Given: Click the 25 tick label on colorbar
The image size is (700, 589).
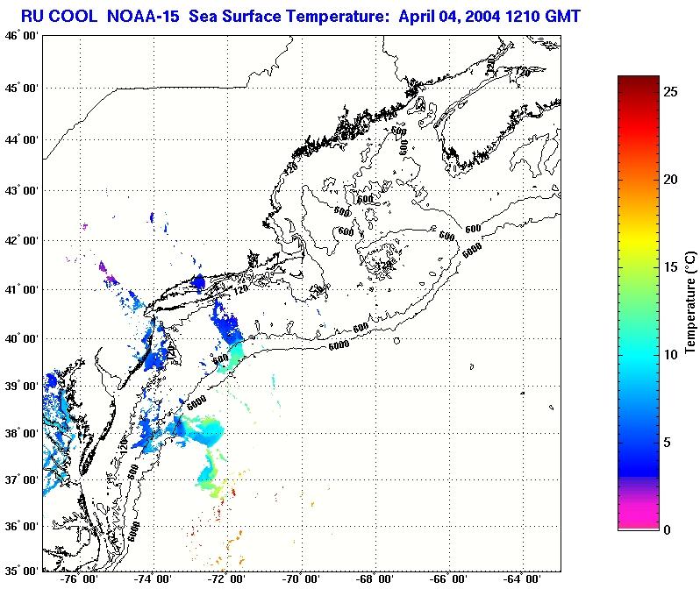Looking at the screenshot, I should point(670,92).
